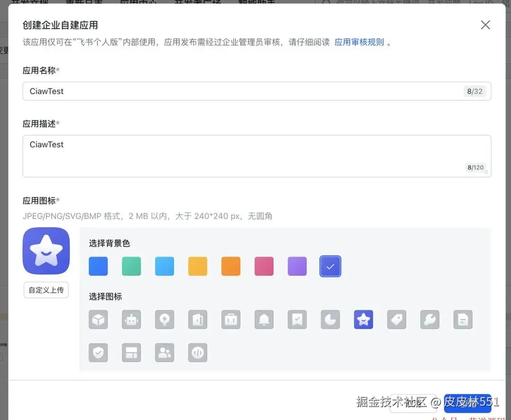The image size is (511, 420).
Task: Select the briefcase icon
Action: (231, 319)
